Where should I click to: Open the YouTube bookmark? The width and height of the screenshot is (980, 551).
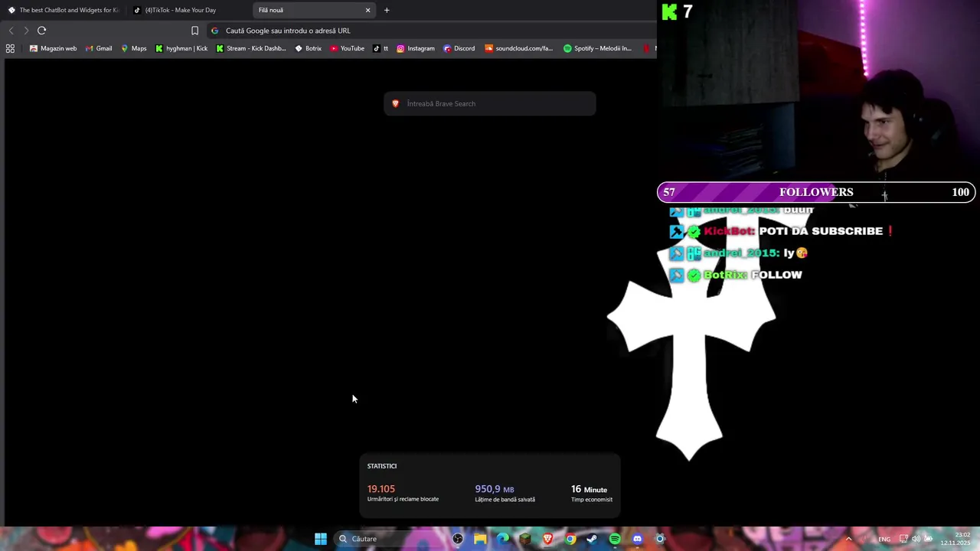[x=347, y=48]
